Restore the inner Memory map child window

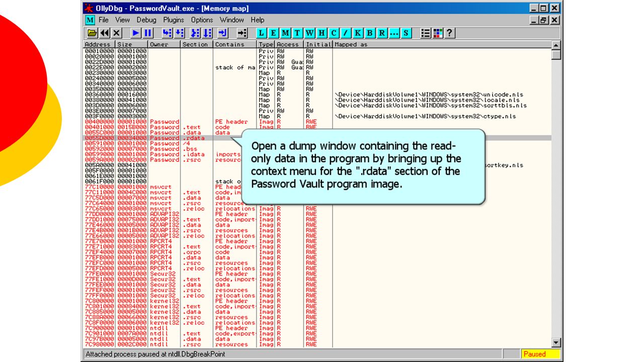tap(543, 20)
